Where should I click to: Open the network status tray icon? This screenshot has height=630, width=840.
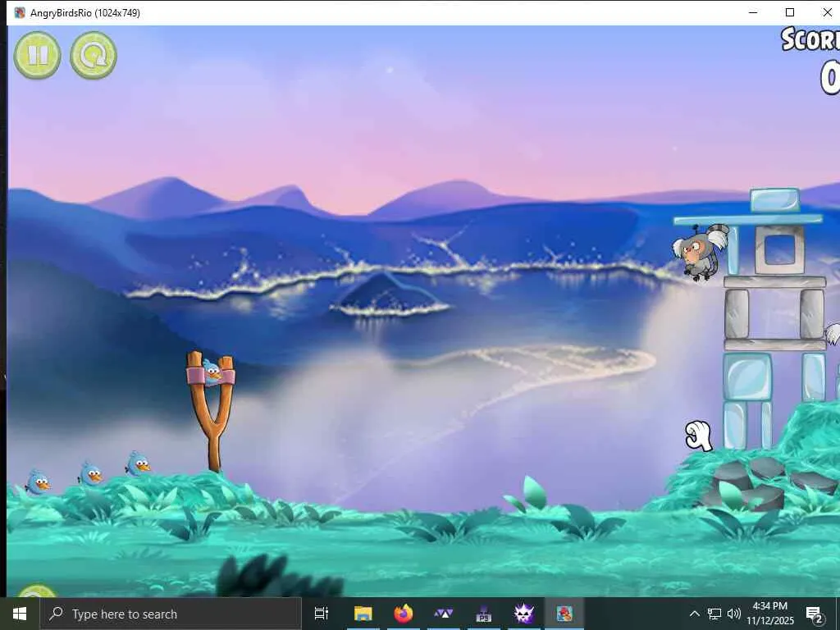(714, 614)
